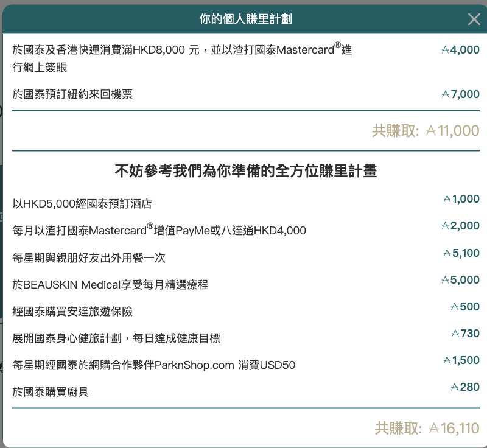The width and height of the screenshot is (487, 448).
Task: Select the 經國泰購買安達旅遊保險 row
Action: tap(72, 311)
